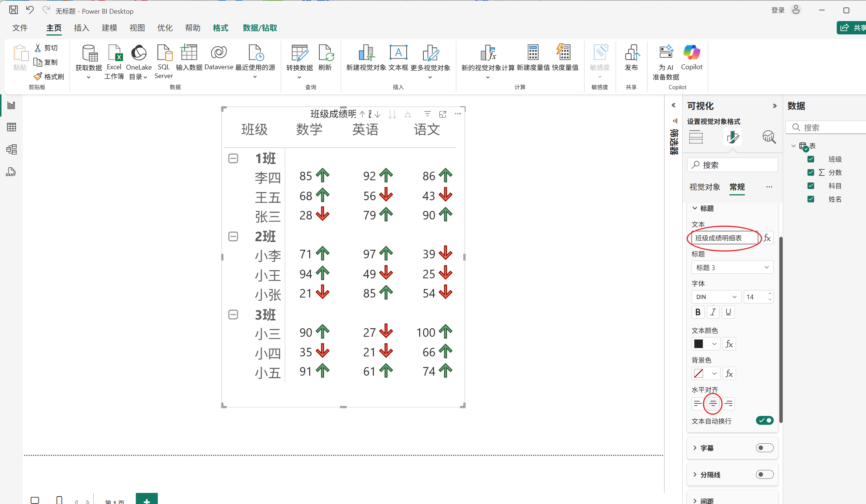This screenshot has width=866, height=504.
Task: Switch to 视觉对象 format tab
Action: (x=705, y=187)
